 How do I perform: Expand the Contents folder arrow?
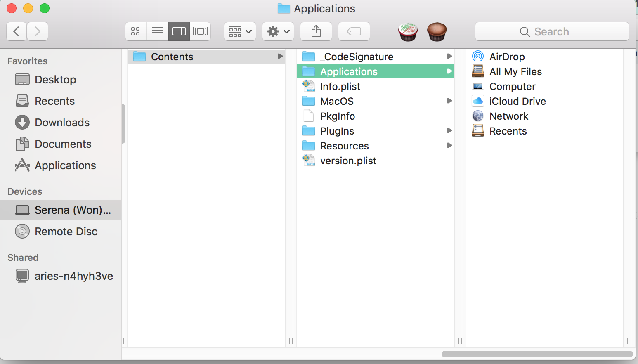[x=280, y=56]
